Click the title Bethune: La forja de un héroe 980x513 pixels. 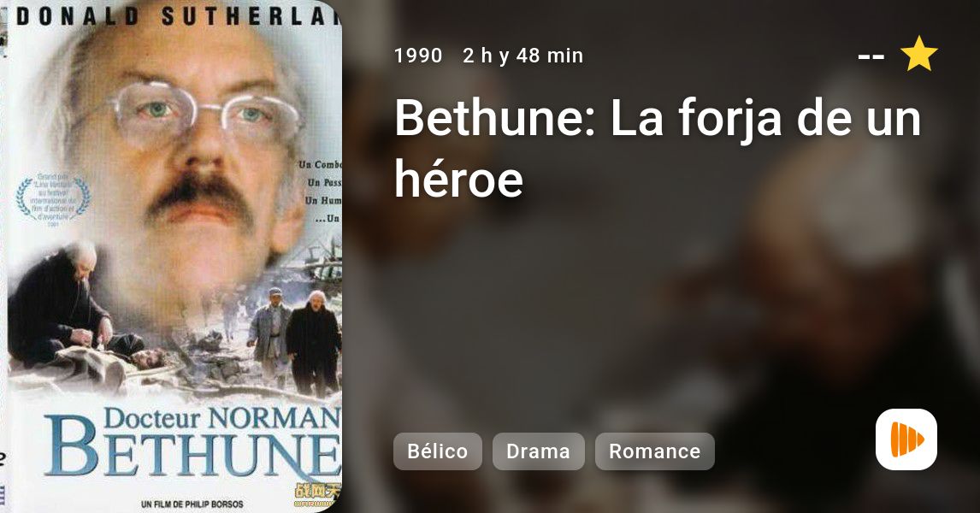pyautogui.click(x=658, y=147)
